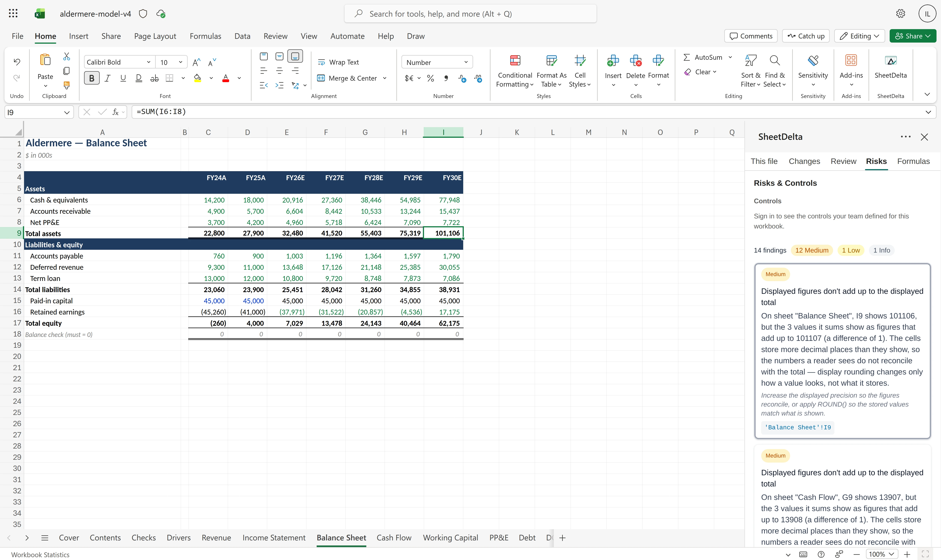Open the Formulas ribbon tab
Image resolution: width=941 pixels, height=560 pixels.
pos(205,36)
